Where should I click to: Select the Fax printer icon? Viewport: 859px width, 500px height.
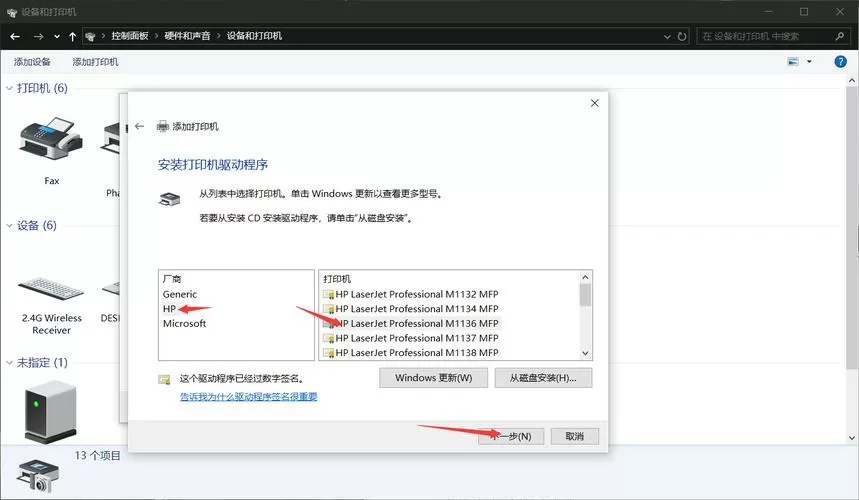[x=51, y=139]
